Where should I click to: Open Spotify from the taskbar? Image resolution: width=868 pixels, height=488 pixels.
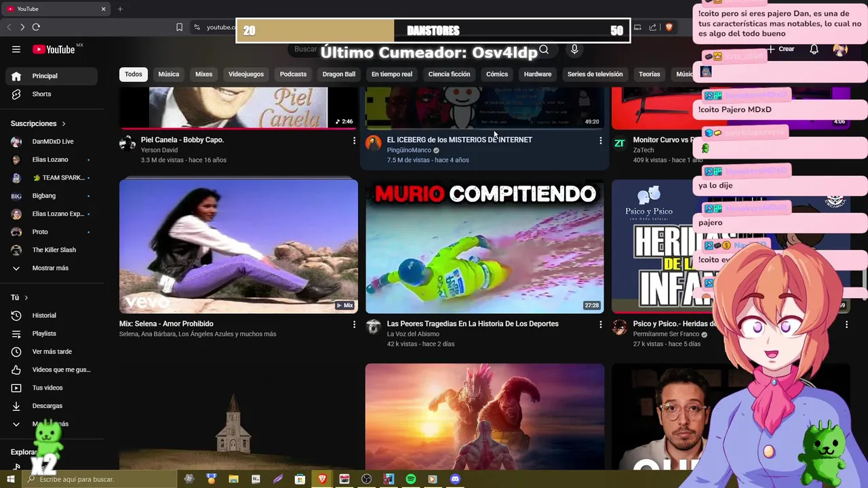pos(411,479)
